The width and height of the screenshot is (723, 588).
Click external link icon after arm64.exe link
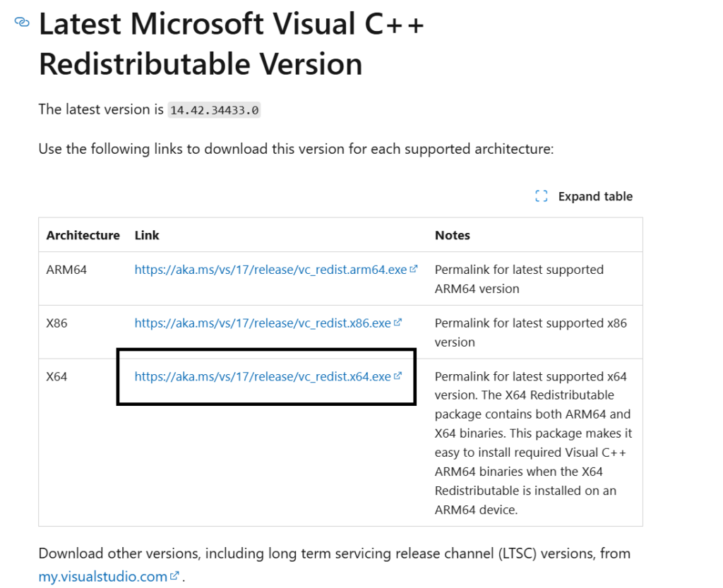point(414,269)
